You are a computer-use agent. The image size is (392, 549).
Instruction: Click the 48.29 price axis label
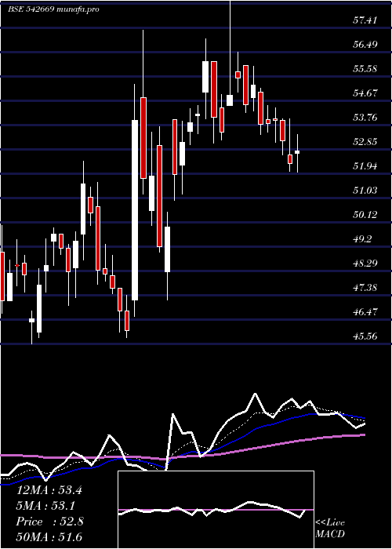pyautogui.click(x=365, y=264)
